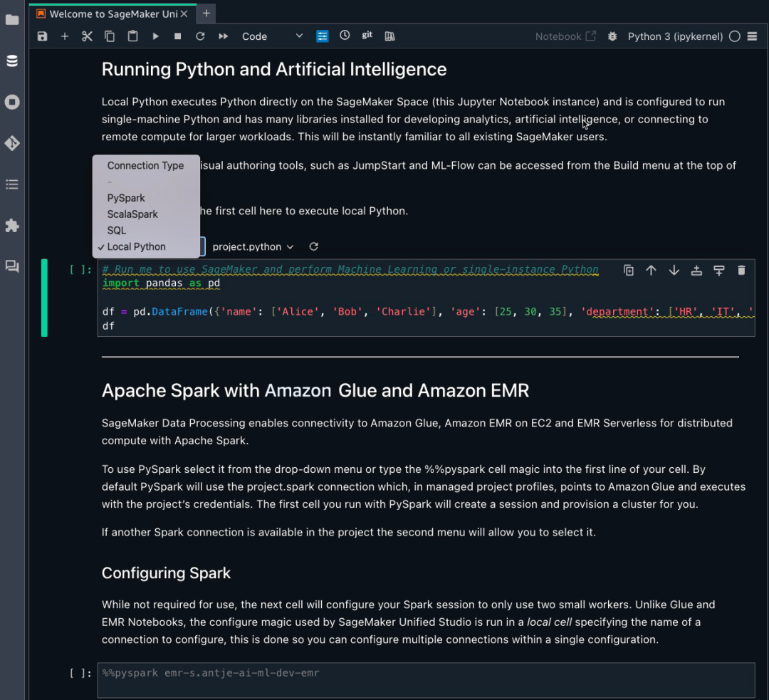Open the data stack sidebar icon
The height and width of the screenshot is (700, 769).
[x=12, y=61]
